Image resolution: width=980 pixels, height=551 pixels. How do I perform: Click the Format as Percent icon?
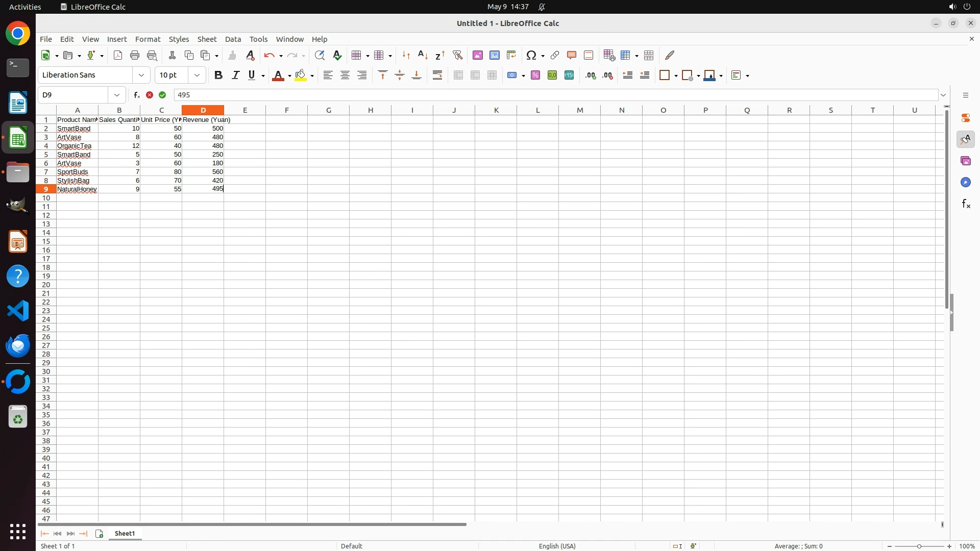tap(535, 75)
